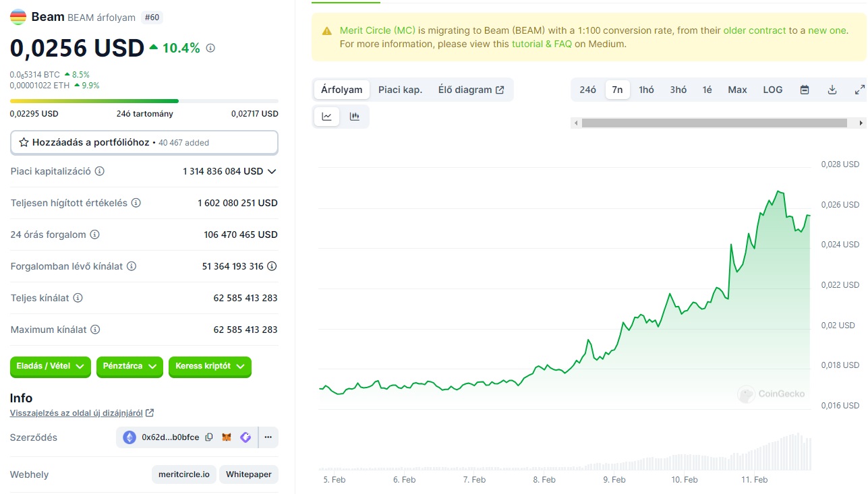The image size is (868, 494).
Task: Click the 8. Feb date label on chart axis
Action: (544, 480)
